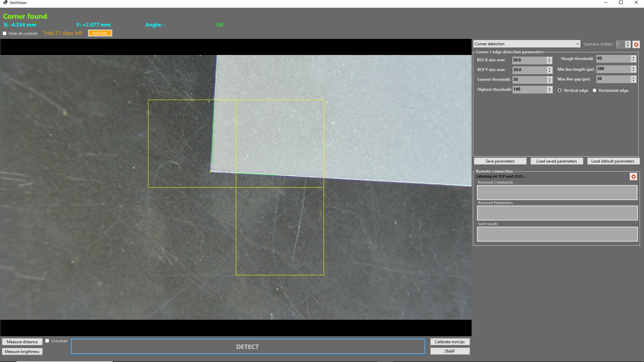Toggle the Crosshair checkbox
The width and height of the screenshot is (644, 362).
(47, 341)
